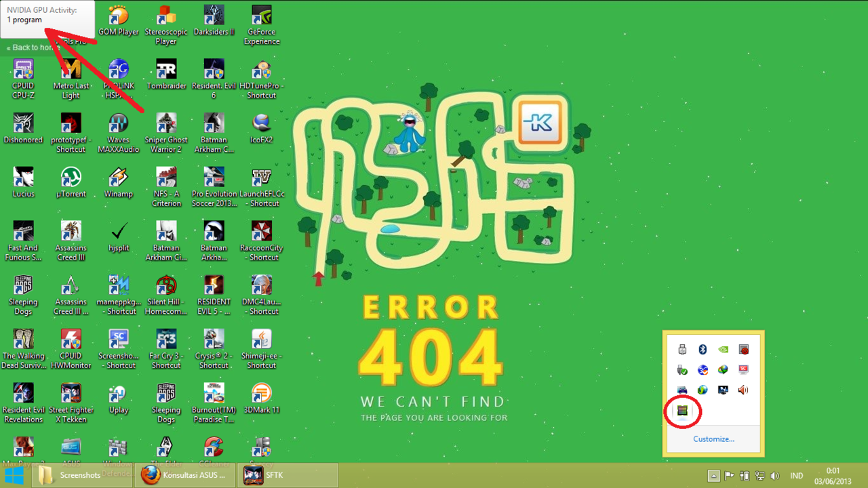Viewport: 868px width, 488px height.
Task: Click Safely Remove Hardware USB tray icon
Action: click(x=682, y=370)
